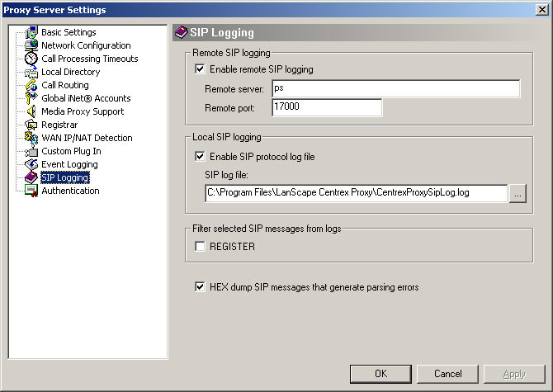Viewport: 553px width, 392px height.
Task: Click the "Filter selected SIP messages from logs" caption
Action: 267,229
